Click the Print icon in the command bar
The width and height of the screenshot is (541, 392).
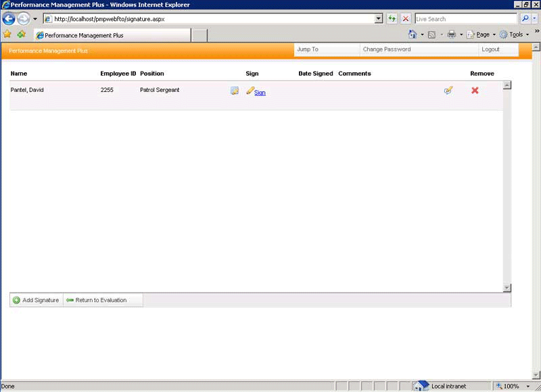[451, 34]
